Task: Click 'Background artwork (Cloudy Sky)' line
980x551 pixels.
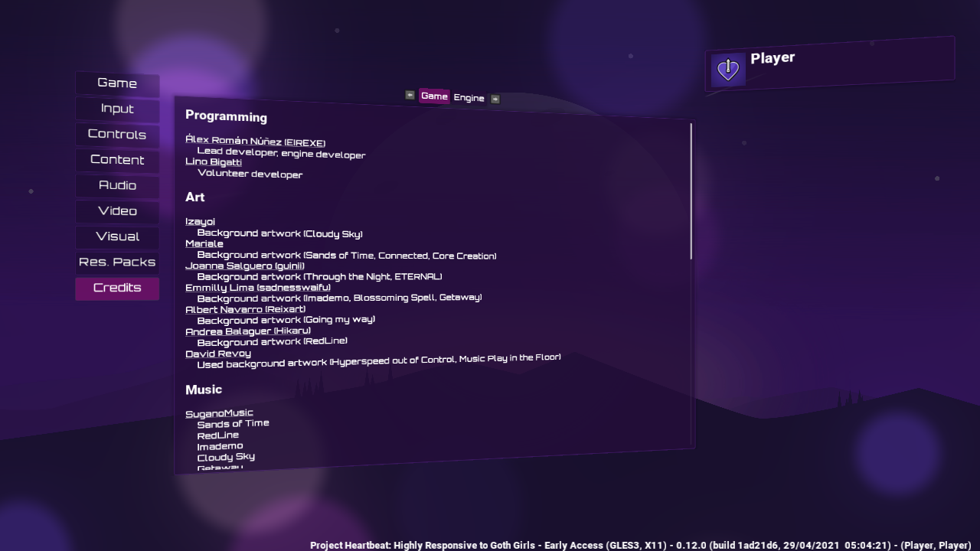Action: pyautogui.click(x=279, y=233)
